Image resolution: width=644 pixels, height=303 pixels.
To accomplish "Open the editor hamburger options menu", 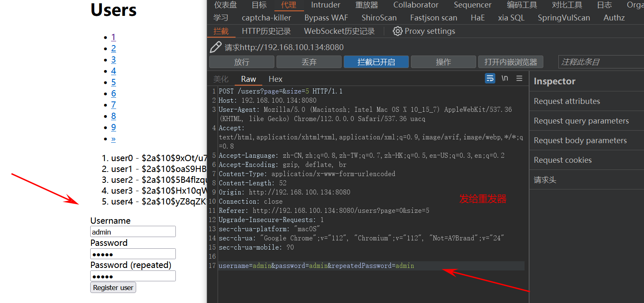I will (519, 78).
